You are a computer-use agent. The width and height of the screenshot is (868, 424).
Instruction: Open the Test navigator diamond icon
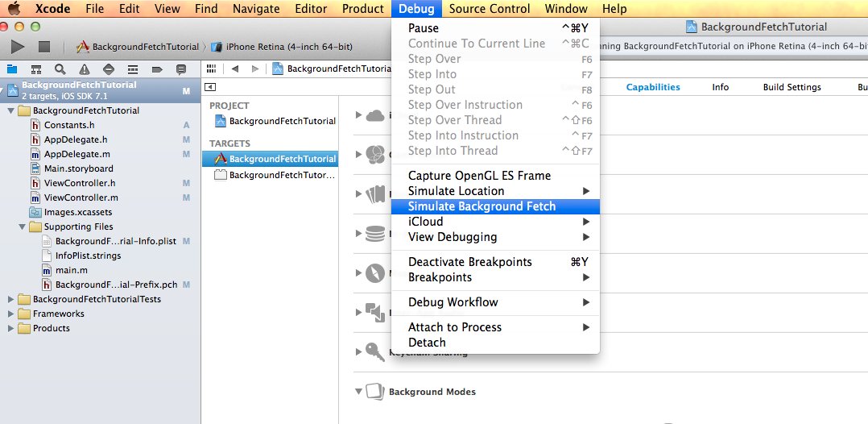109,69
